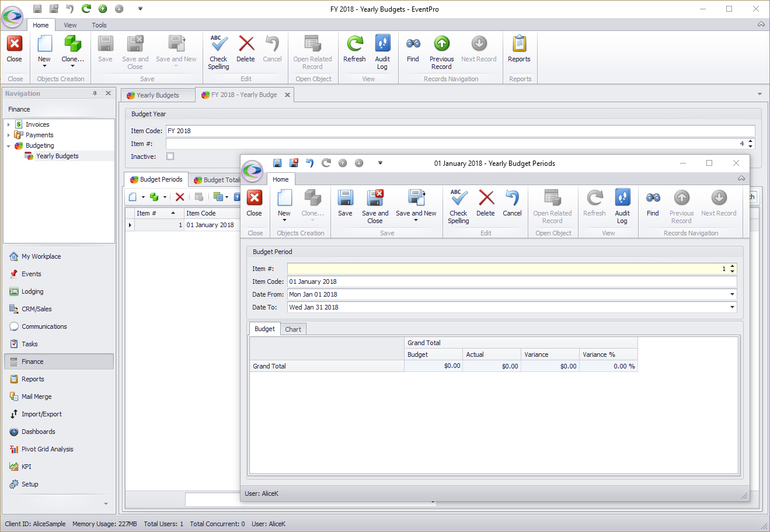This screenshot has width=770, height=532.
Task: Click Item Code field in Budget Period
Action: [511, 281]
